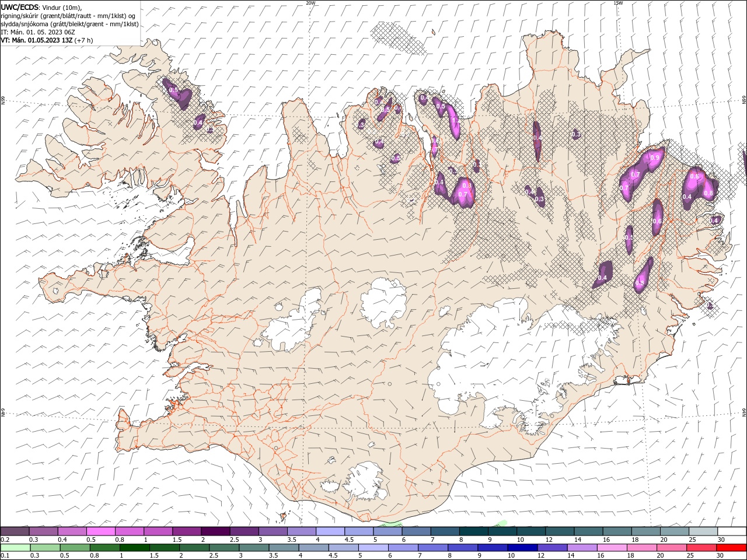Click the 64N latitude label on right edge

pyautogui.click(x=744, y=412)
